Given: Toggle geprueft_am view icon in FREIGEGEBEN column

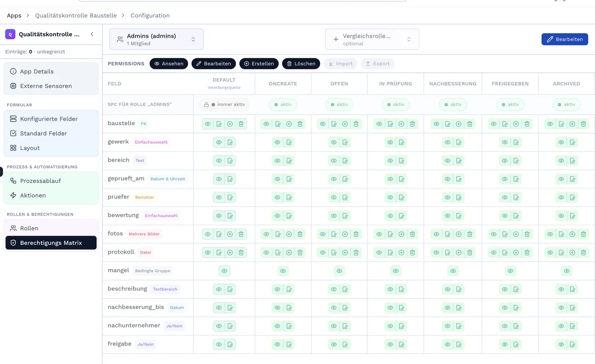Looking at the screenshot, I should pyautogui.click(x=505, y=179).
